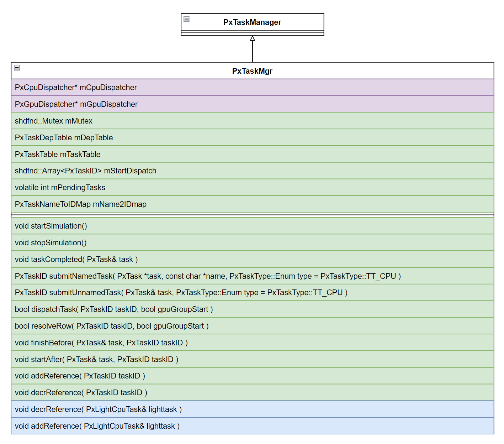Click the submitNamedTask method row

point(208,276)
